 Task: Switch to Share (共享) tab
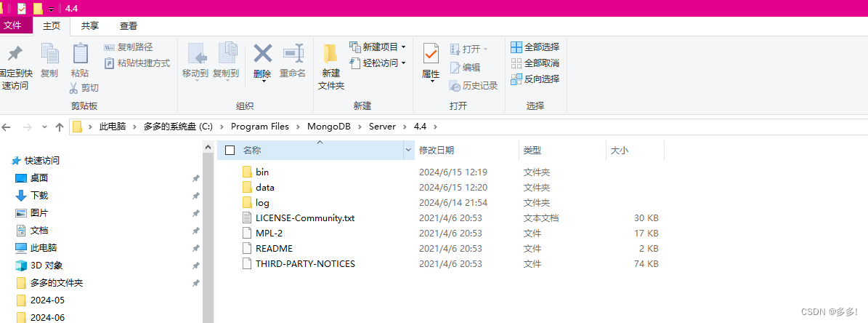click(x=89, y=25)
